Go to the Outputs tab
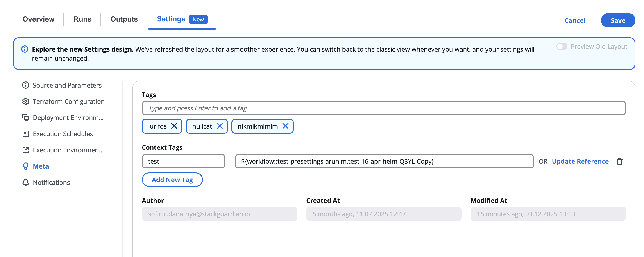The height and width of the screenshot is (257, 644). pyautogui.click(x=124, y=19)
